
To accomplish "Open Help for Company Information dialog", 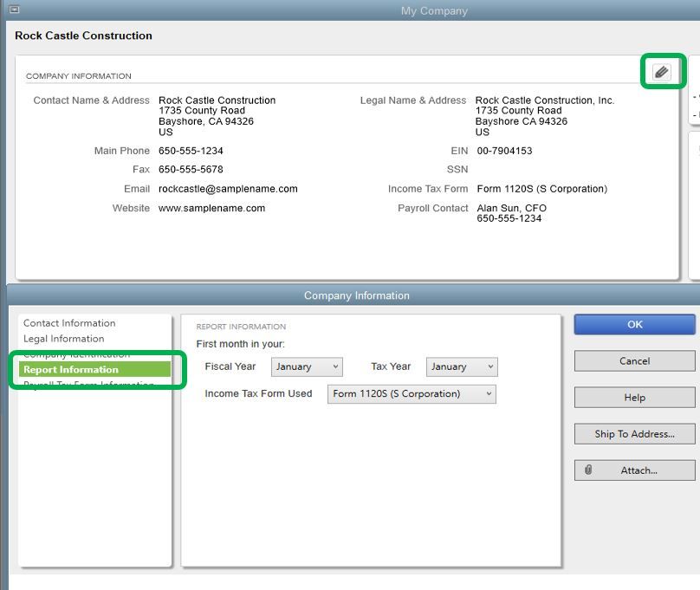I will coord(634,397).
